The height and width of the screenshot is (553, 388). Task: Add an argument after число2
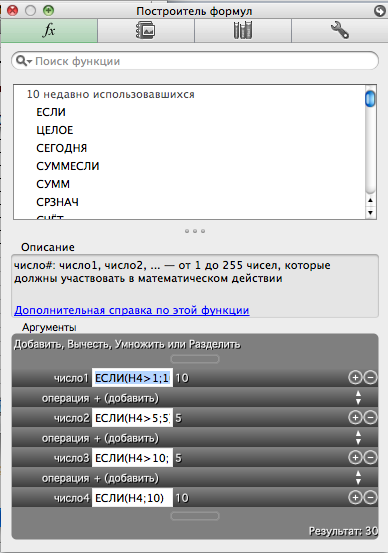pos(355,418)
